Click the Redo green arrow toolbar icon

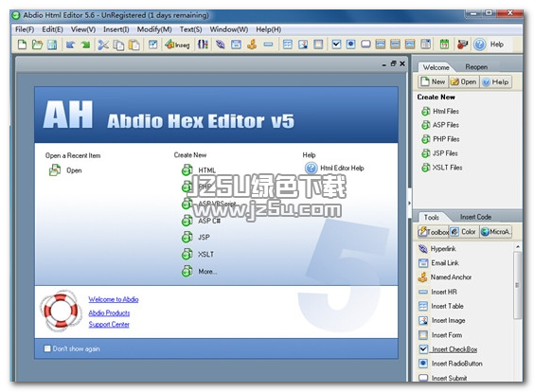coord(85,45)
